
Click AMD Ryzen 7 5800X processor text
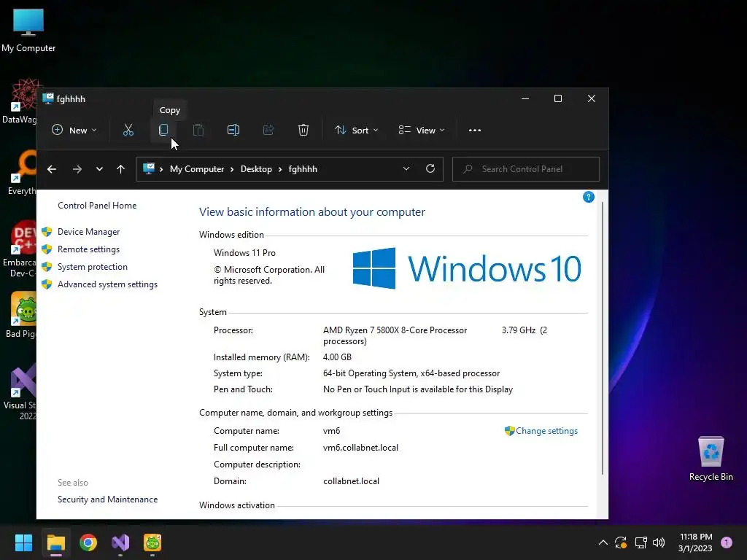point(395,330)
